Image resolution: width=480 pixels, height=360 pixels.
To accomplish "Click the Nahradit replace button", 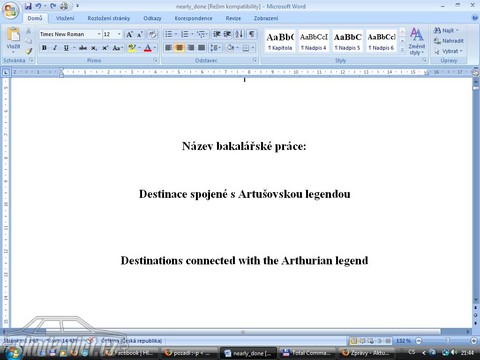I will [x=449, y=41].
